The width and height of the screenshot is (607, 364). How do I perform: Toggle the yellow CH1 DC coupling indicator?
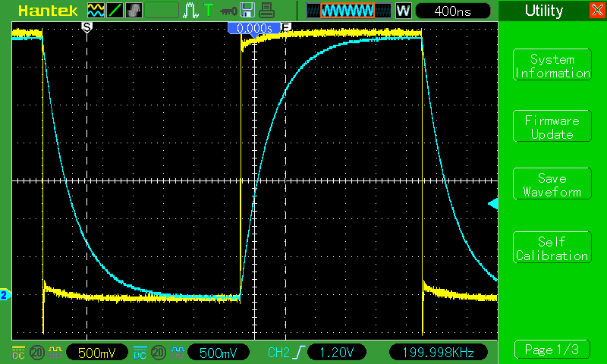[x=18, y=353]
